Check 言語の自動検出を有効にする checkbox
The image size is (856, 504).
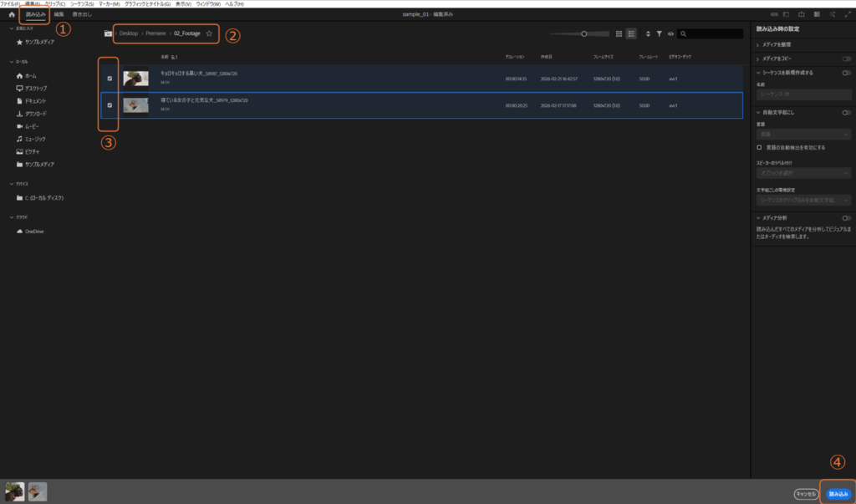coord(759,147)
